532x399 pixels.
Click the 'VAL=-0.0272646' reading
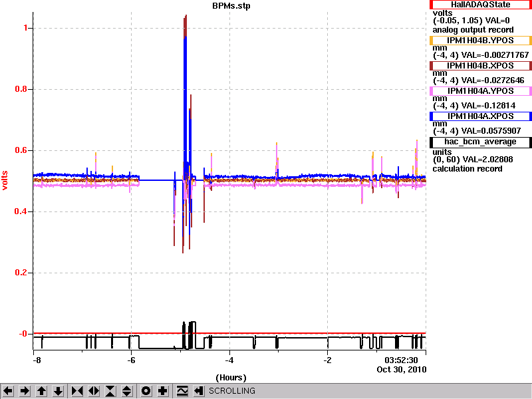493,80
